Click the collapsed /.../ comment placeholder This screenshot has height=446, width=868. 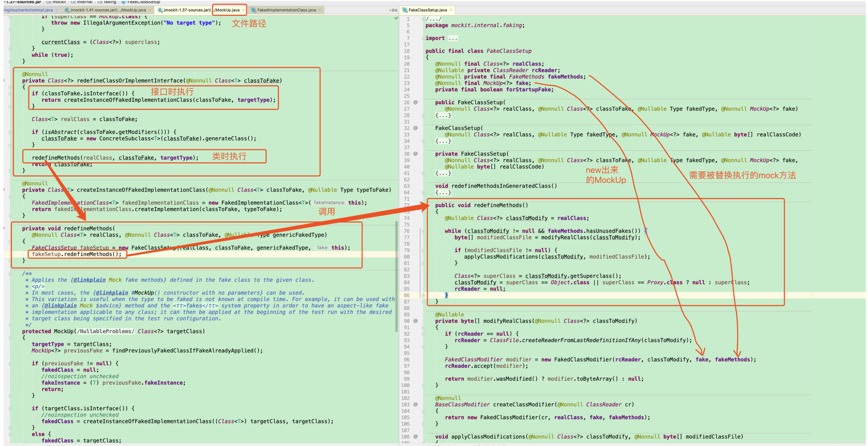click(x=433, y=19)
